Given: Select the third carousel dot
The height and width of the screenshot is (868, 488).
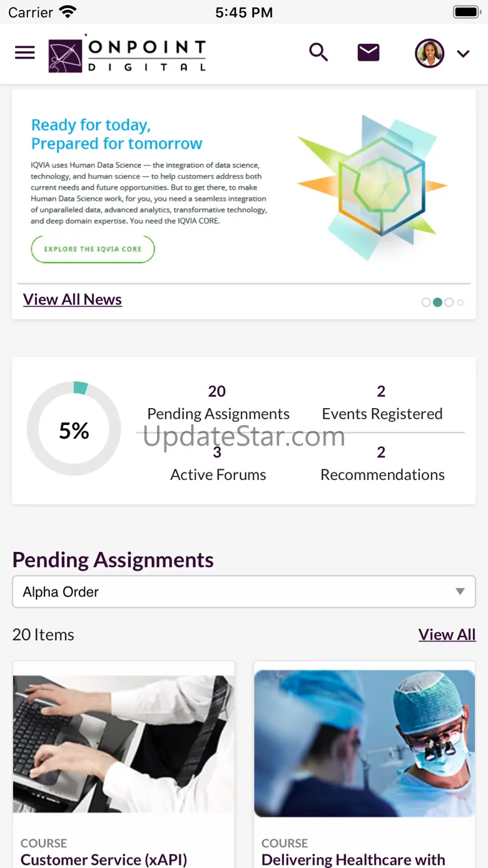Looking at the screenshot, I should pos(449,302).
